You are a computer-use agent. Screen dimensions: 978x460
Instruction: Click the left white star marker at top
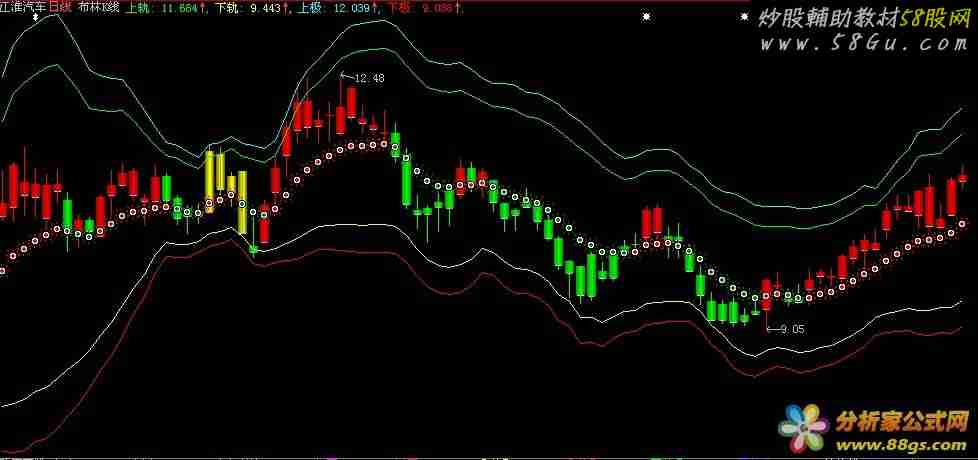(x=646, y=17)
